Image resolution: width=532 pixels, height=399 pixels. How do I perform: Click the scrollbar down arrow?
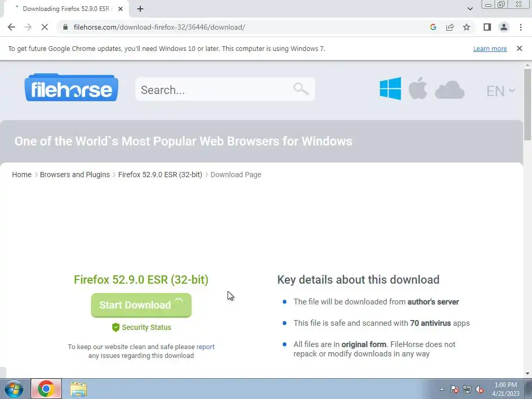[x=527, y=374]
